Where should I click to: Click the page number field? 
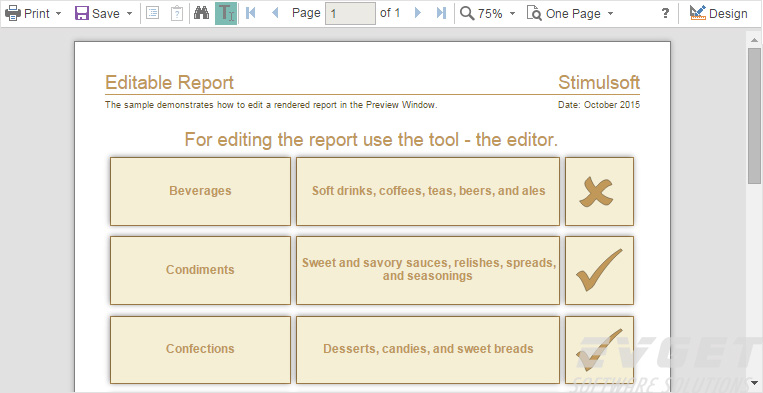pos(350,13)
